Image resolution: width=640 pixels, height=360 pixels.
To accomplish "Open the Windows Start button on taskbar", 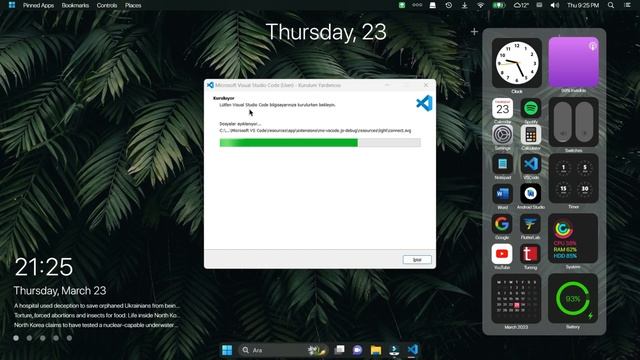I will point(227,350).
